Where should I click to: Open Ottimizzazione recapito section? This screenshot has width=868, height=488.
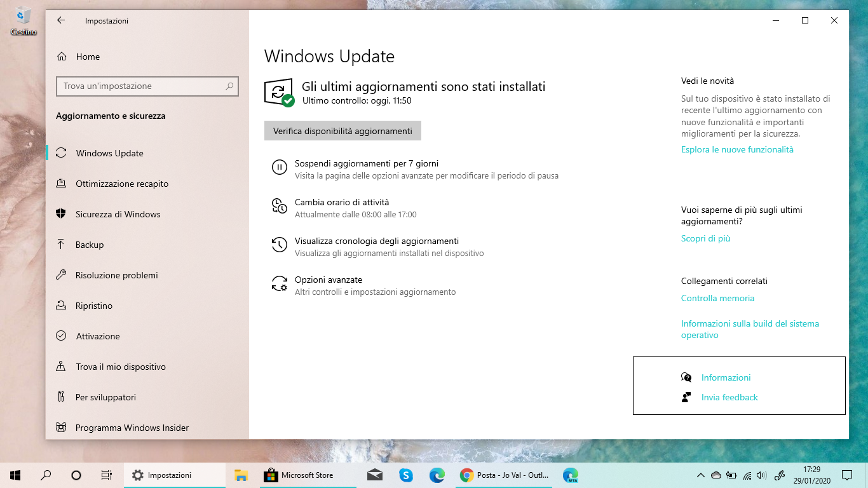122,184
